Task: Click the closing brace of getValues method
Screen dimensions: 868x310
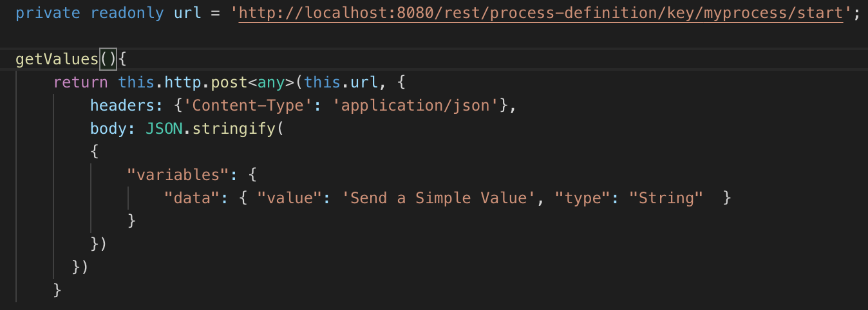Action: pos(57,290)
